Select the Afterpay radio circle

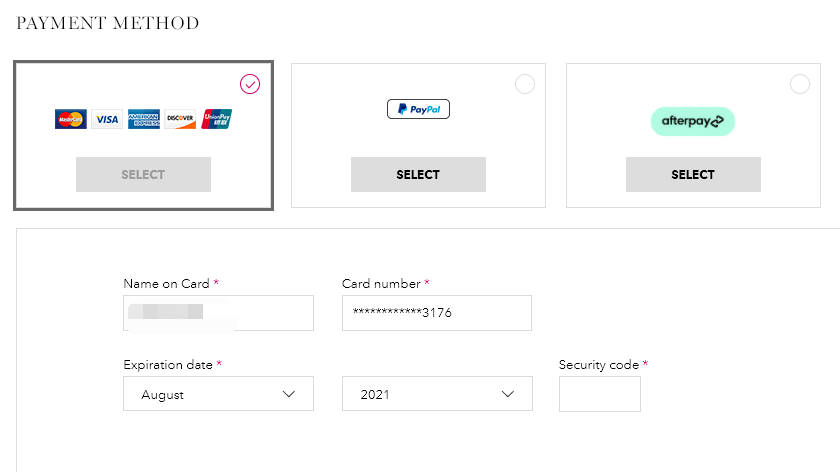click(x=800, y=84)
